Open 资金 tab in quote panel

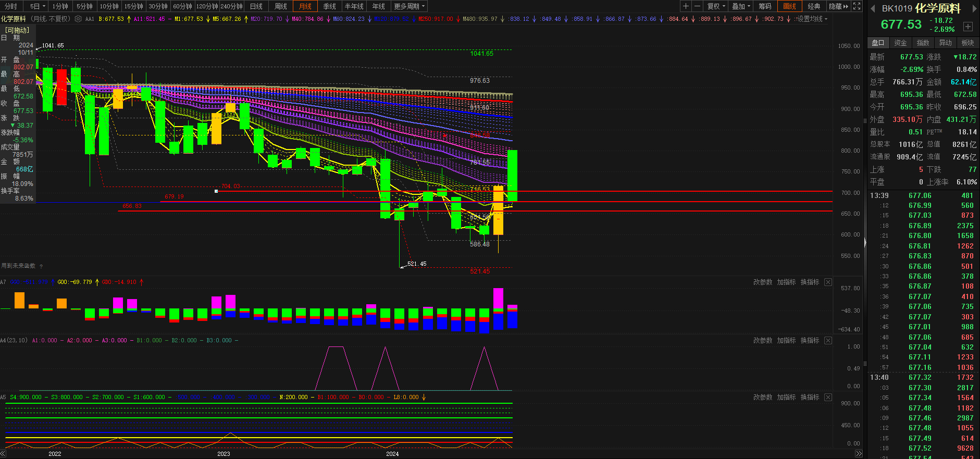point(900,43)
